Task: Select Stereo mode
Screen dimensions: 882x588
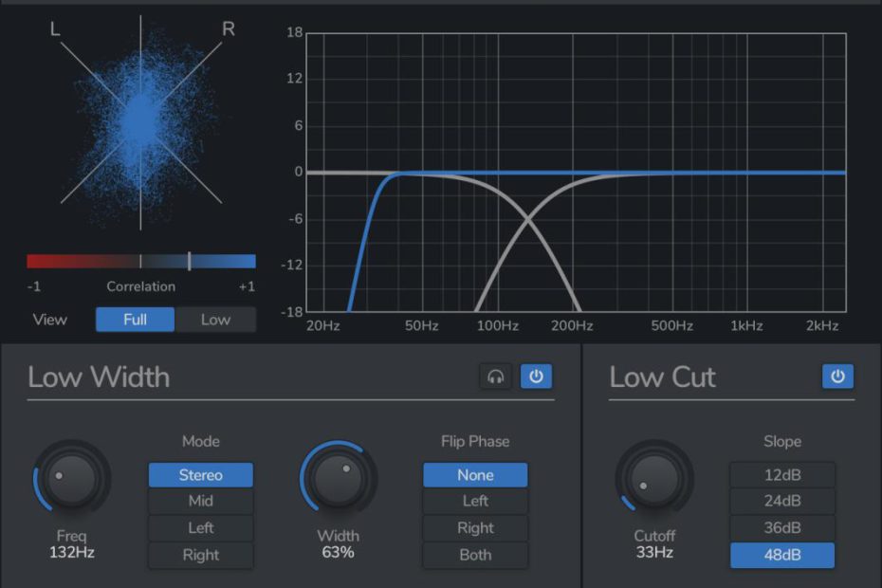Action: tap(200, 475)
